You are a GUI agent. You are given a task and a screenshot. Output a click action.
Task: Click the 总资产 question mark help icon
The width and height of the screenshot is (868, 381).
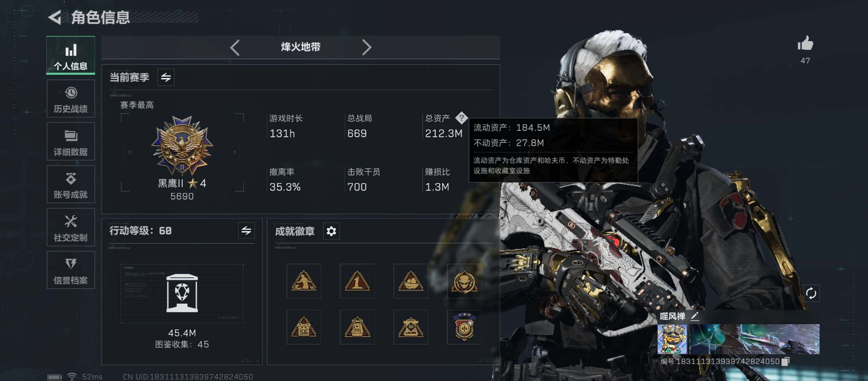tap(461, 118)
